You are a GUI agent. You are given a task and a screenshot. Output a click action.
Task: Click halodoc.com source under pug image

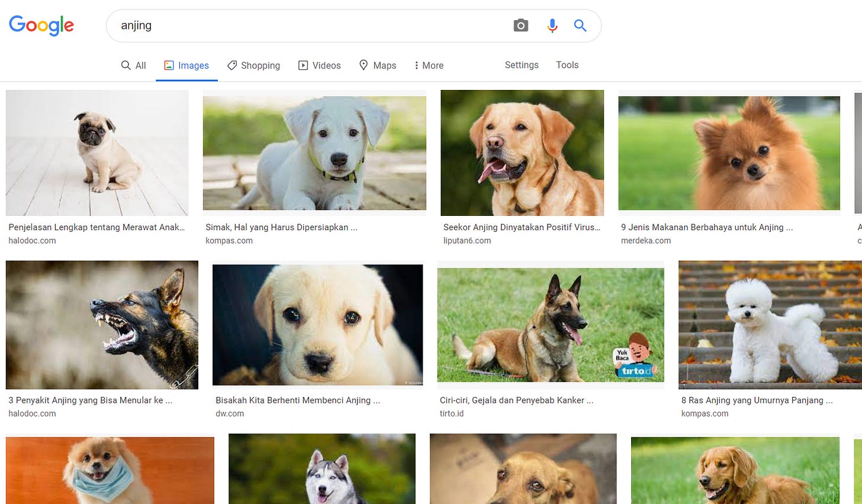tap(32, 241)
